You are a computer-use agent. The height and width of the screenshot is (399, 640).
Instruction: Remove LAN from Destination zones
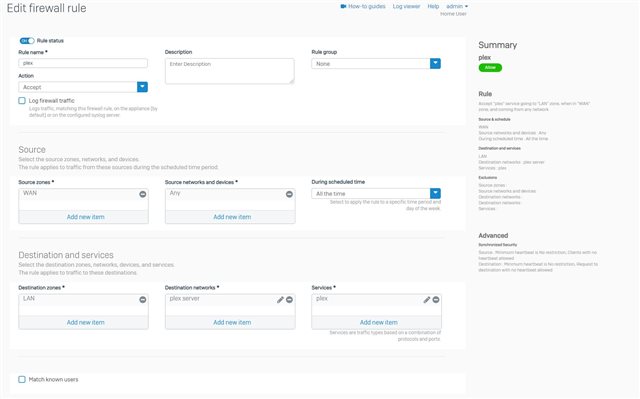[x=142, y=299]
